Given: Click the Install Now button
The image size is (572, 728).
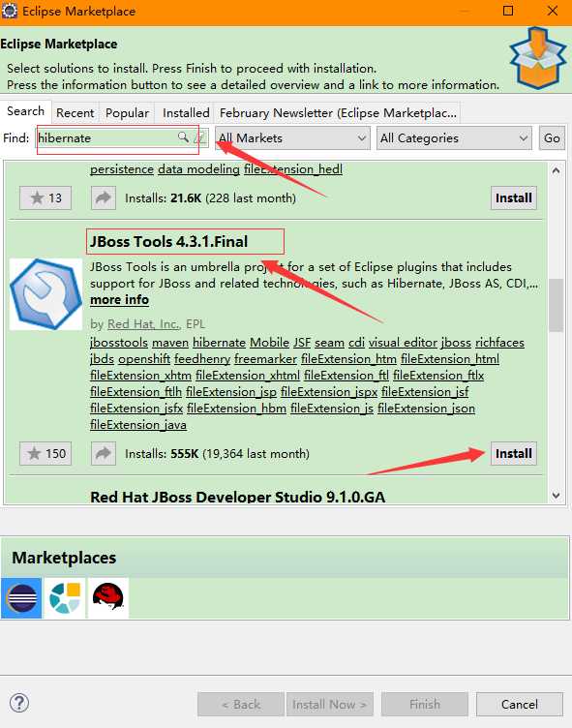Looking at the screenshot, I should [x=329, y=705].
